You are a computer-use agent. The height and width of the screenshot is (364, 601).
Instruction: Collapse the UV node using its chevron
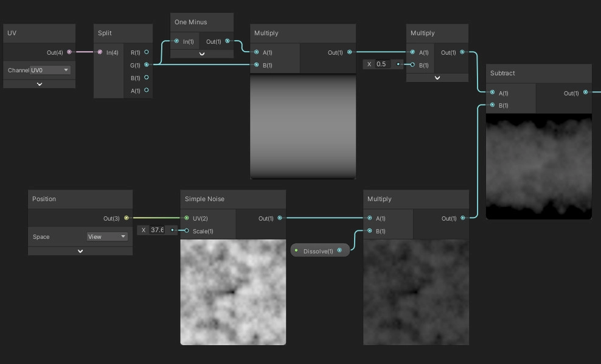tap(40, 84)
